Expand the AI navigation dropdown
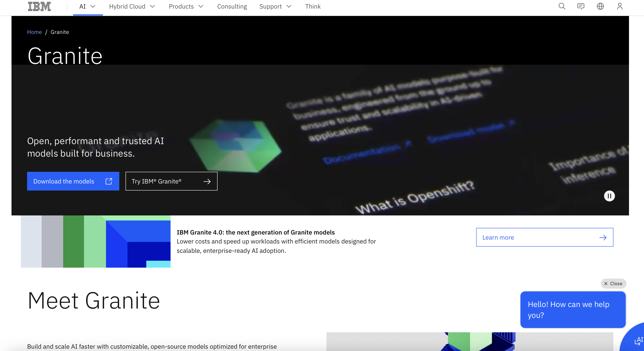Viewport: 644px width, 351px height. [x=87, y=6]
